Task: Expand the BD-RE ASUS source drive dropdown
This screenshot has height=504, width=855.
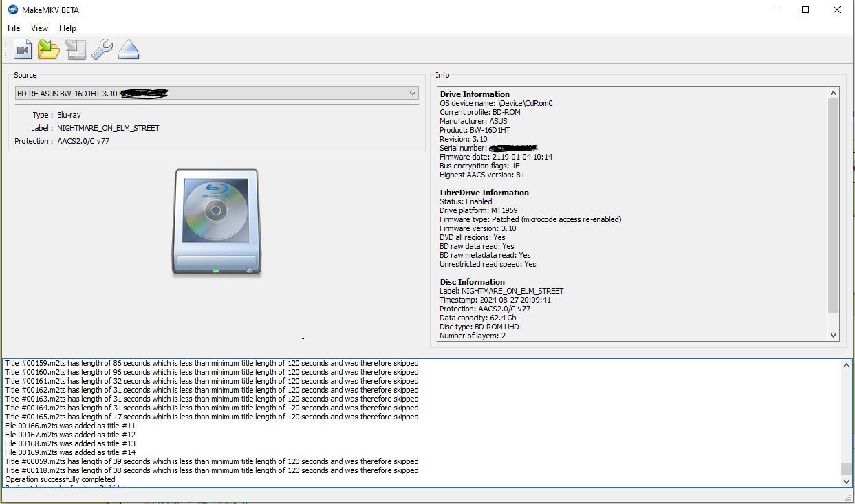Action: pos(217,93)
